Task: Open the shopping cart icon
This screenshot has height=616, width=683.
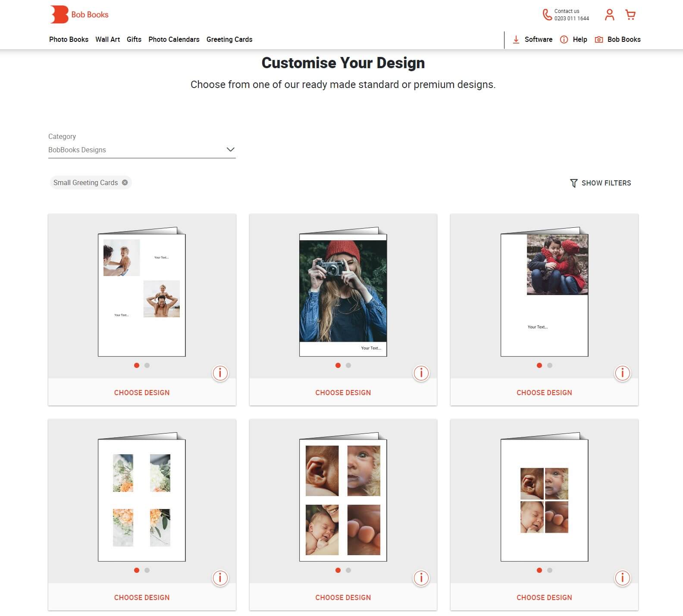Action: click(x=630, y=15)
